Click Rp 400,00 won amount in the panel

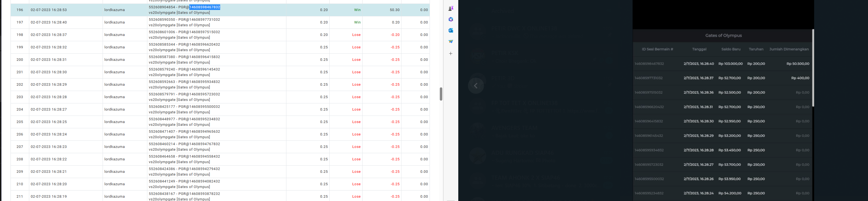[800, 78]
